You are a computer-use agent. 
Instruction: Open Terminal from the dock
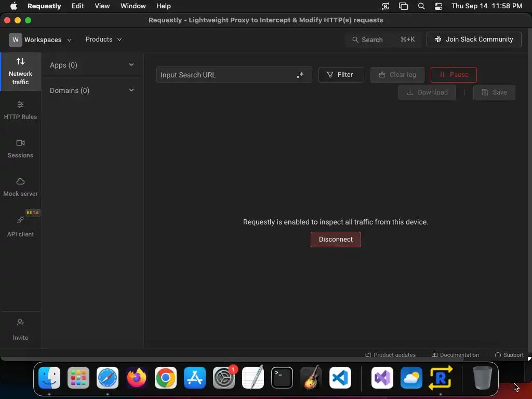(x=282, y=378)
